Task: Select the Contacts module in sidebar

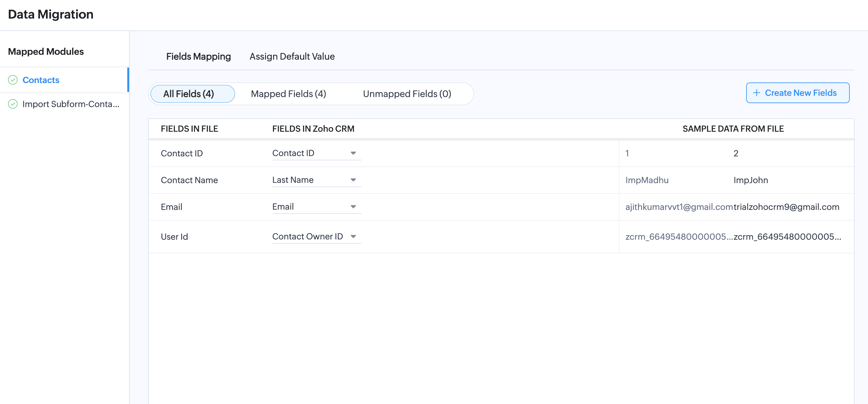Action: point(41,80)
